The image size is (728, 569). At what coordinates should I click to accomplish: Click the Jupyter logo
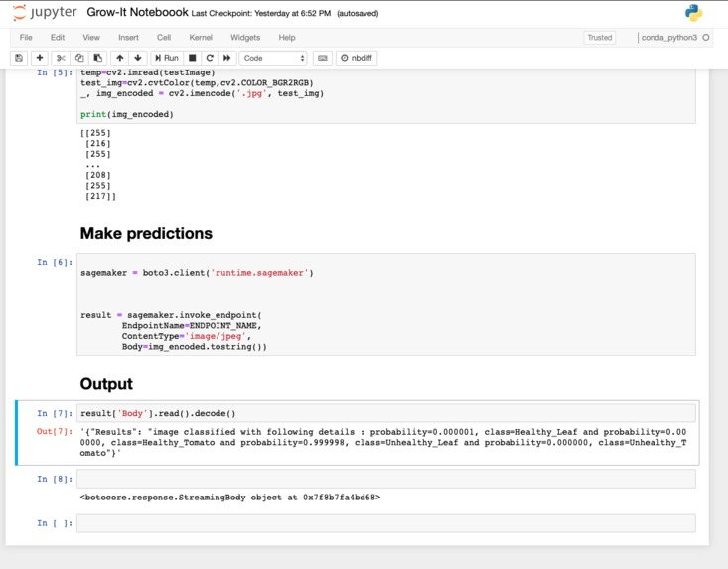[x=45, y=13]
